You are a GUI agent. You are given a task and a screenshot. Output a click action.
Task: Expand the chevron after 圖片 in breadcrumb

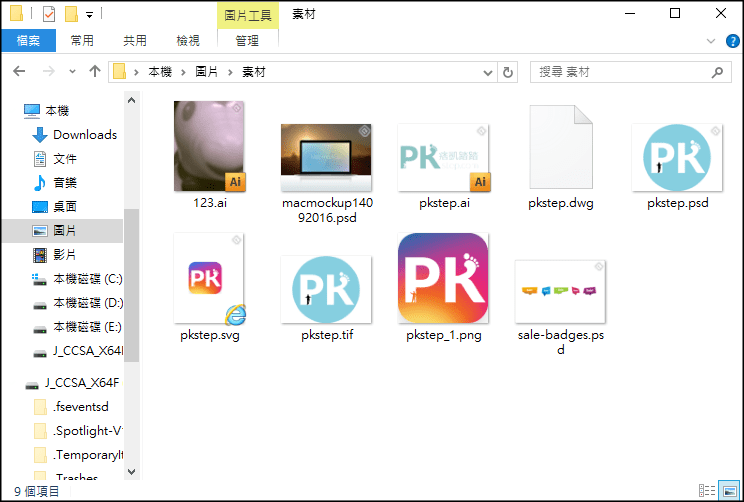[x=230, y=73]
